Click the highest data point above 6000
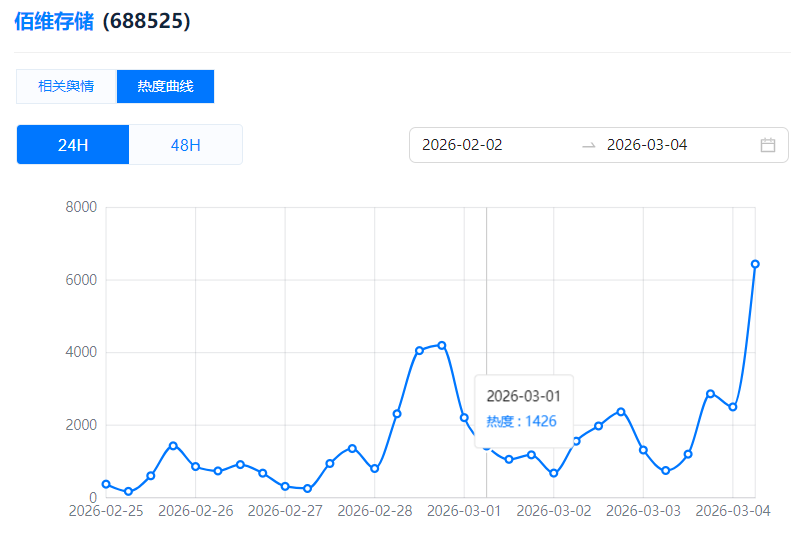The image size is (806, 535). (x=755, y=264)
